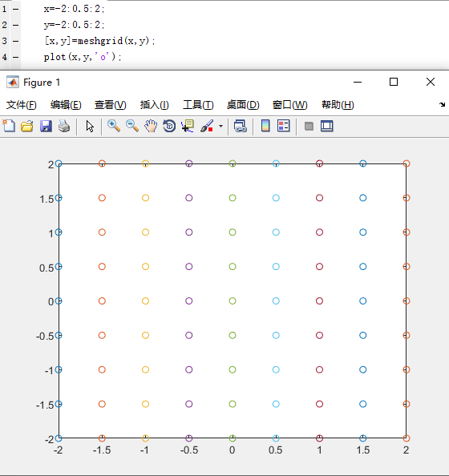Dock the figure using the small corner arrow
Image resolution: width=449 pixels, height=476 pixels.
coord(442,104)
